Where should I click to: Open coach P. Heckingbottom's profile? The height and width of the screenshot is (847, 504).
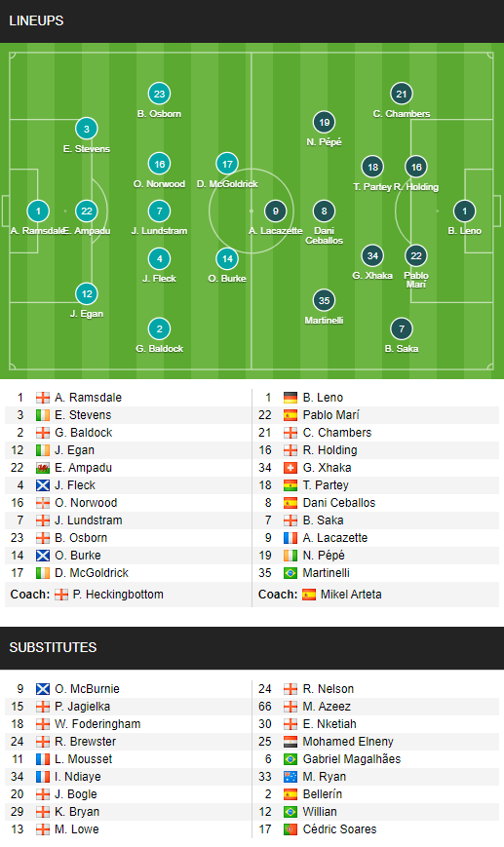(x=118, y=595)
